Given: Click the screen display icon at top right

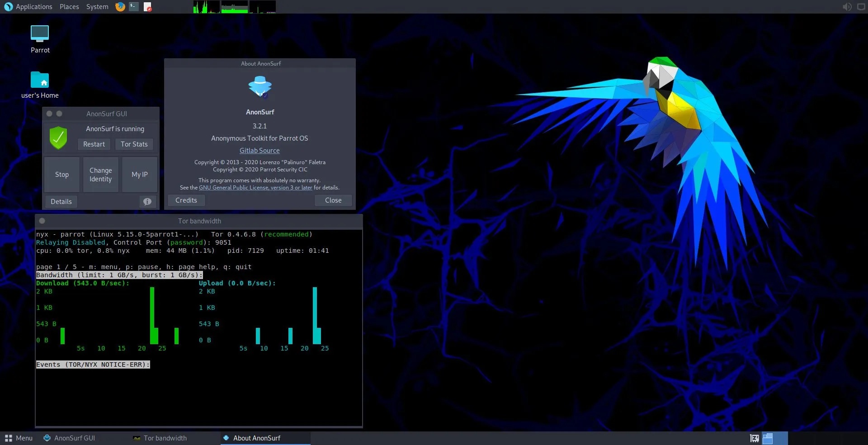Looking at the screenshot, I should coord(861,7).
